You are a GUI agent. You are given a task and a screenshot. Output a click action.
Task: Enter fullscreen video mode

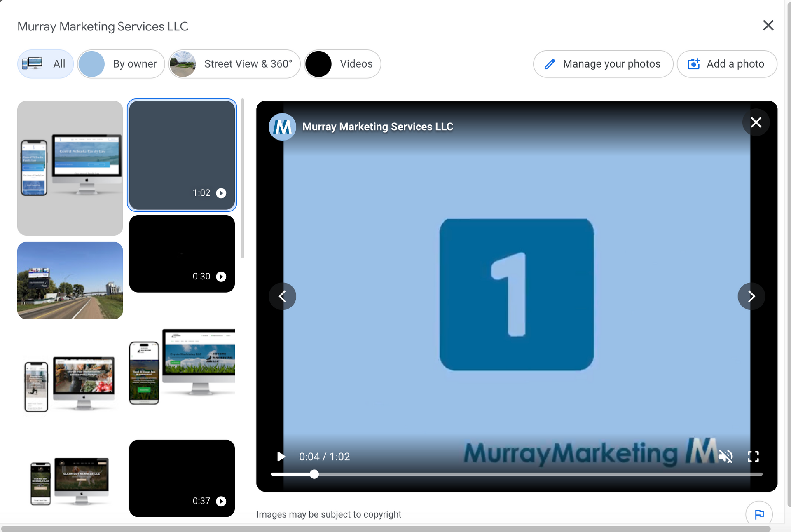coord(753,457)
